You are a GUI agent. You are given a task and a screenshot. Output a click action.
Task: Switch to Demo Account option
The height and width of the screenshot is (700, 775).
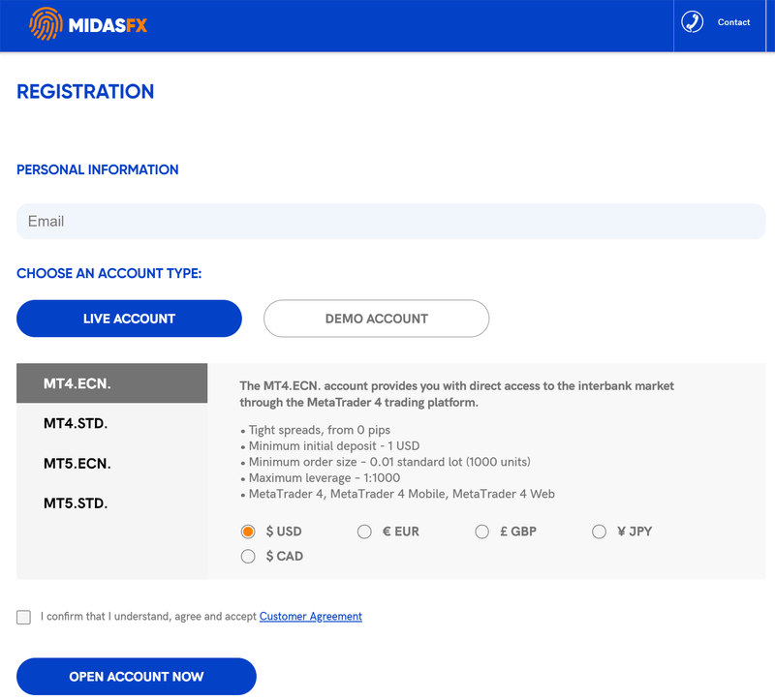[x=377, y=319]
